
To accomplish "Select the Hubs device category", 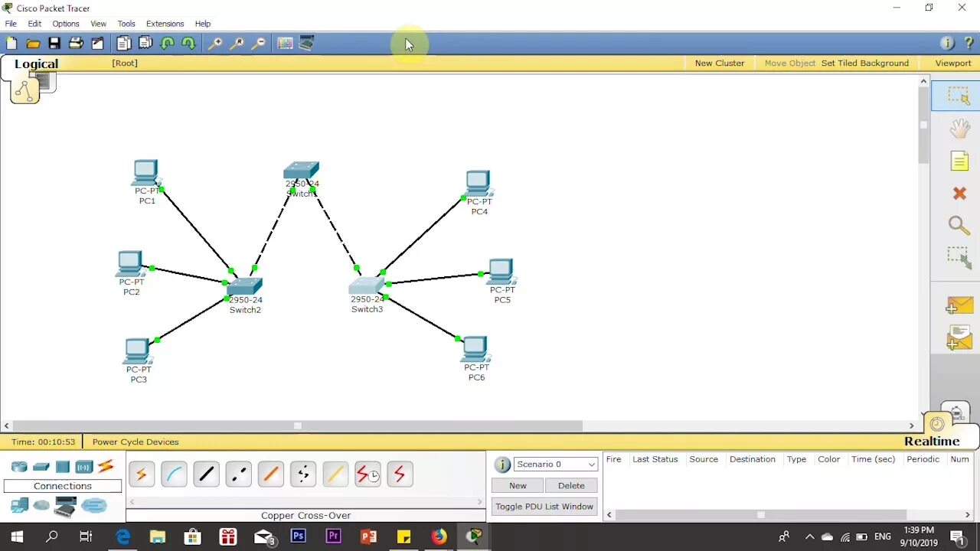I will click(63, 467).
